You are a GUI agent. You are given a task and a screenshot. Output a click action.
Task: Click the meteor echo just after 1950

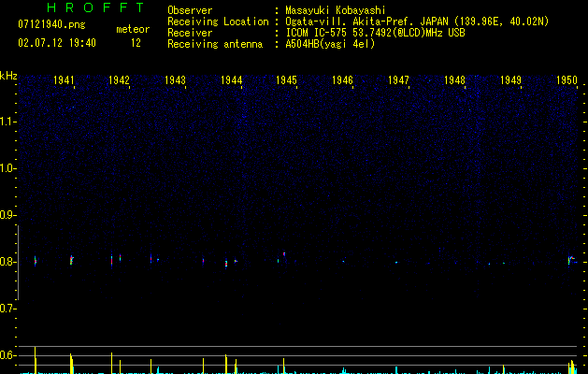[x=571, y=260]
